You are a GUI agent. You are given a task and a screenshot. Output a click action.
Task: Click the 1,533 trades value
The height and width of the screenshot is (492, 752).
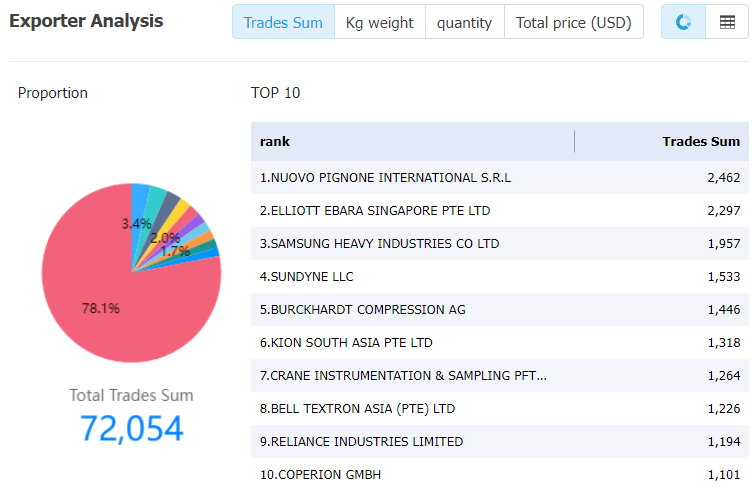(724, 277)
